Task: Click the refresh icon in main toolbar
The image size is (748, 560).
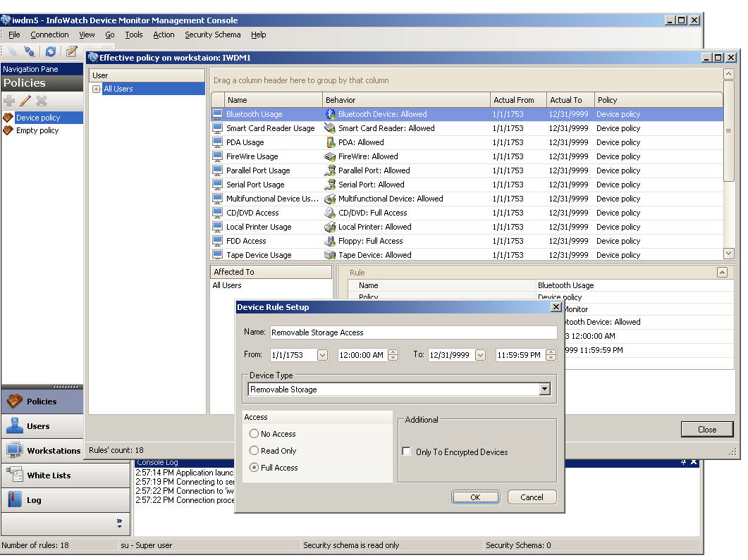Action: click(50, 51)
